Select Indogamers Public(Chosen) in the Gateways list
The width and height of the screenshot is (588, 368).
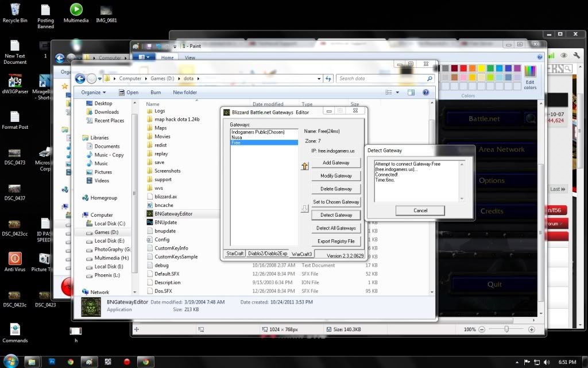click(264, 132)
